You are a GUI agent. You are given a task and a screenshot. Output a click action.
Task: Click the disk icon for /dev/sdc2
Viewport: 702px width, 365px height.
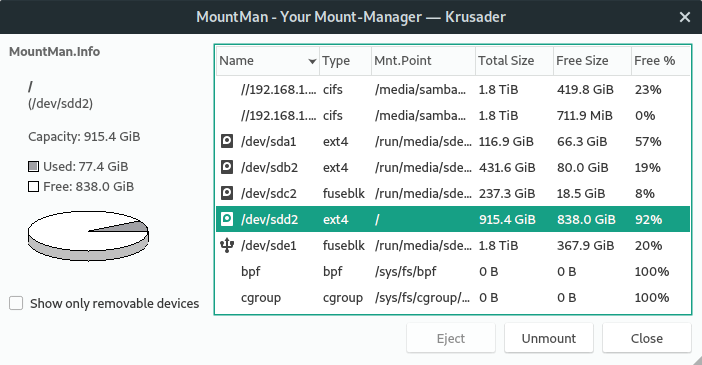pos(227,193)
